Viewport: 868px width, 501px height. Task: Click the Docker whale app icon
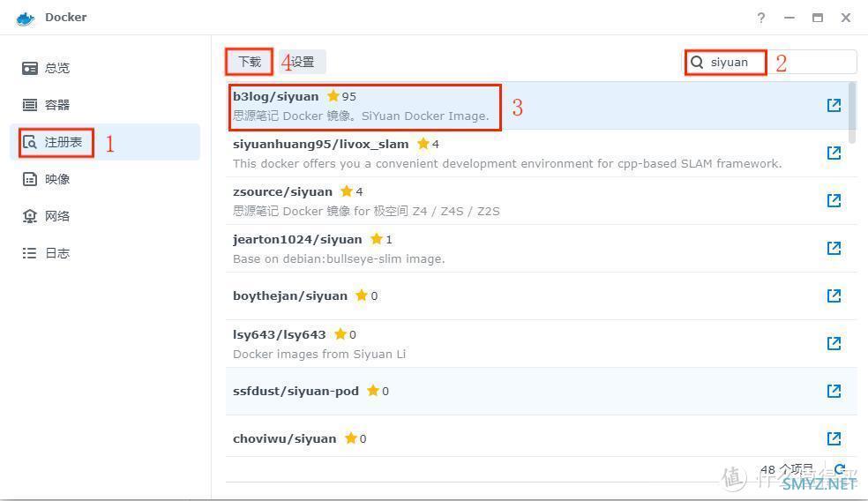pyautogui.click(x=26, y=19)
